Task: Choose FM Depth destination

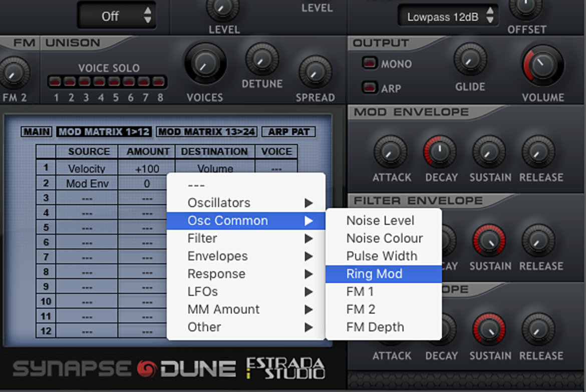Action: pos(384,327)
